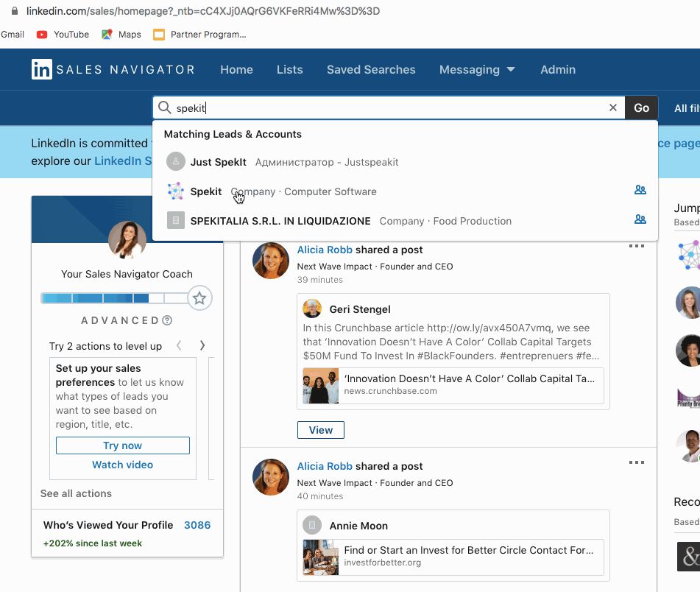The height and width of the screenshot is (592, 700).
Task: Open the 'Innovation Doesn't Have A Color' article title
Action: (x=469, y=378)
